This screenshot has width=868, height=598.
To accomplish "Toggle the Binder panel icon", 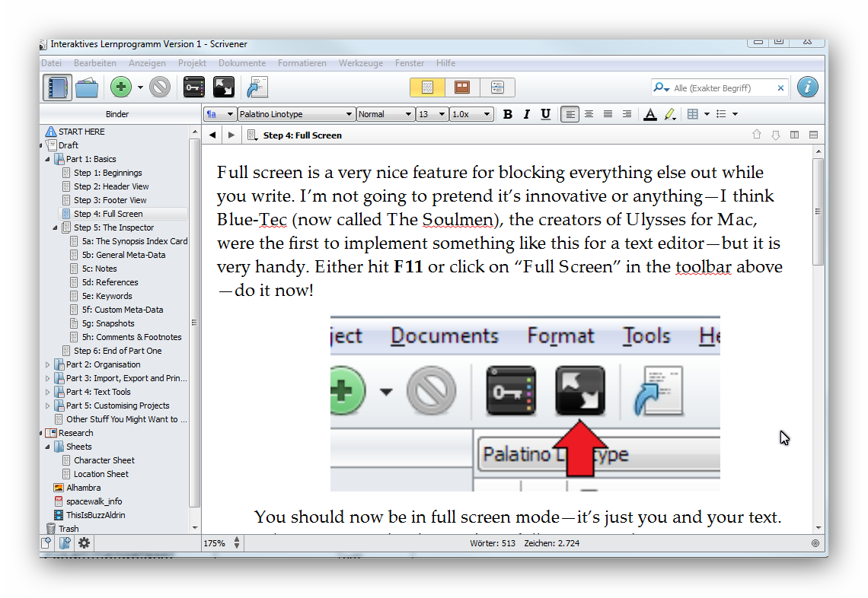I will coord(57,87).
